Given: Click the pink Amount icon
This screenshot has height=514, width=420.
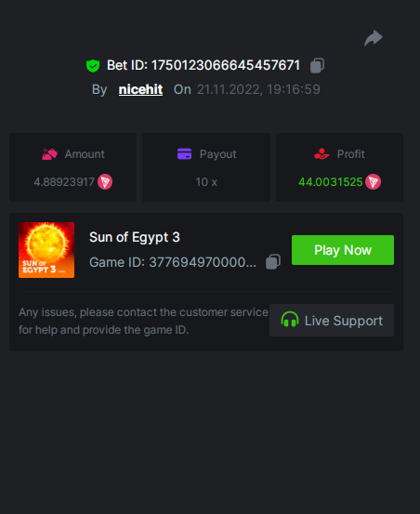Looking at the screenshot, I should [x=49, y=153].
